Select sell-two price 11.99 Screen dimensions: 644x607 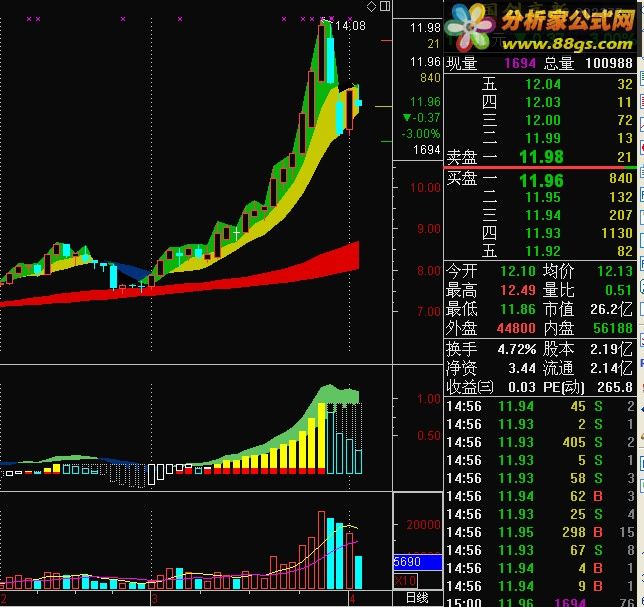(543, 138)
